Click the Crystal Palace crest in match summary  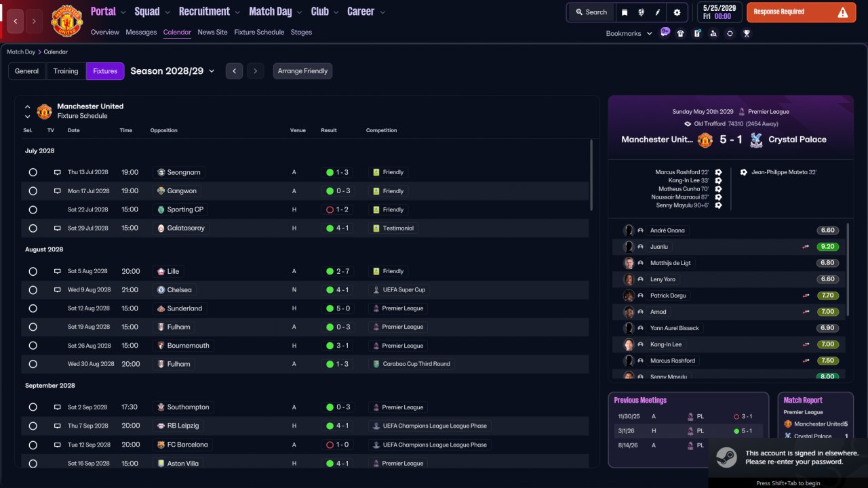(757, 140)
